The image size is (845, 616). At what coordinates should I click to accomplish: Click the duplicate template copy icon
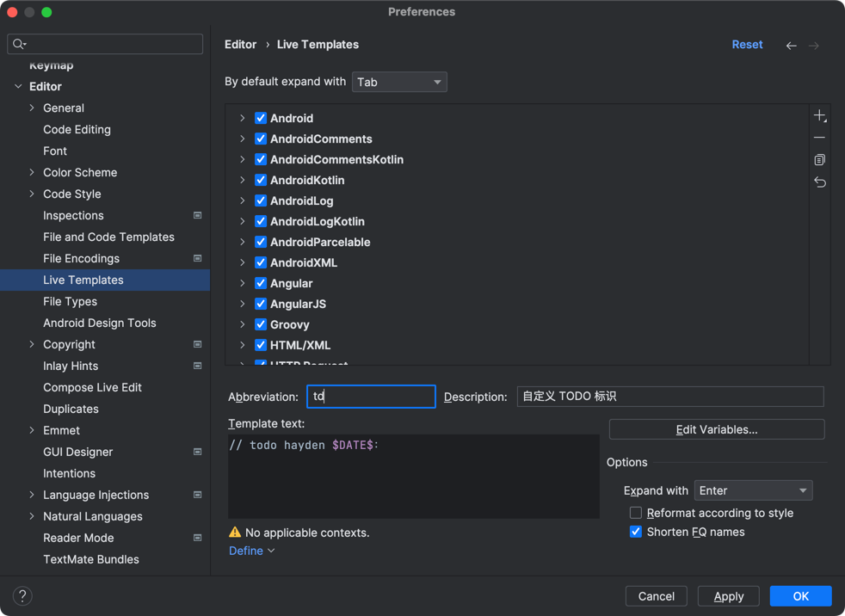819,160
